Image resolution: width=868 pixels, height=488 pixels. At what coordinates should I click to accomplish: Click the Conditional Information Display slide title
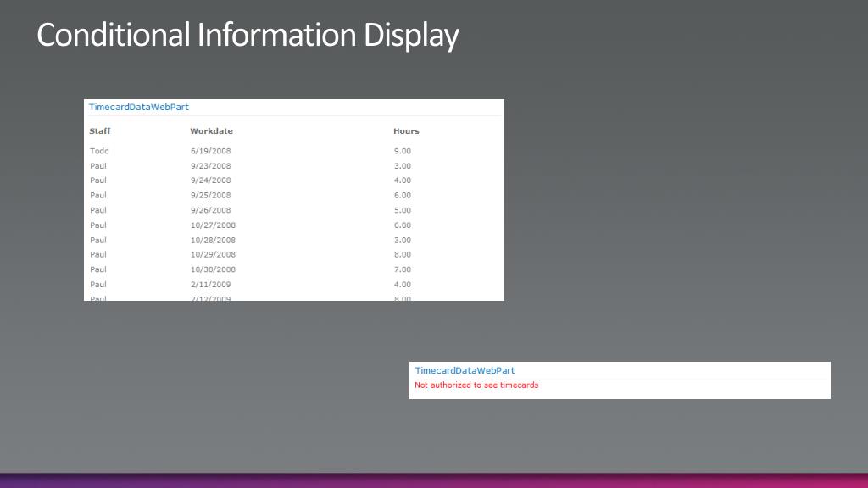(x=248, y=36)
